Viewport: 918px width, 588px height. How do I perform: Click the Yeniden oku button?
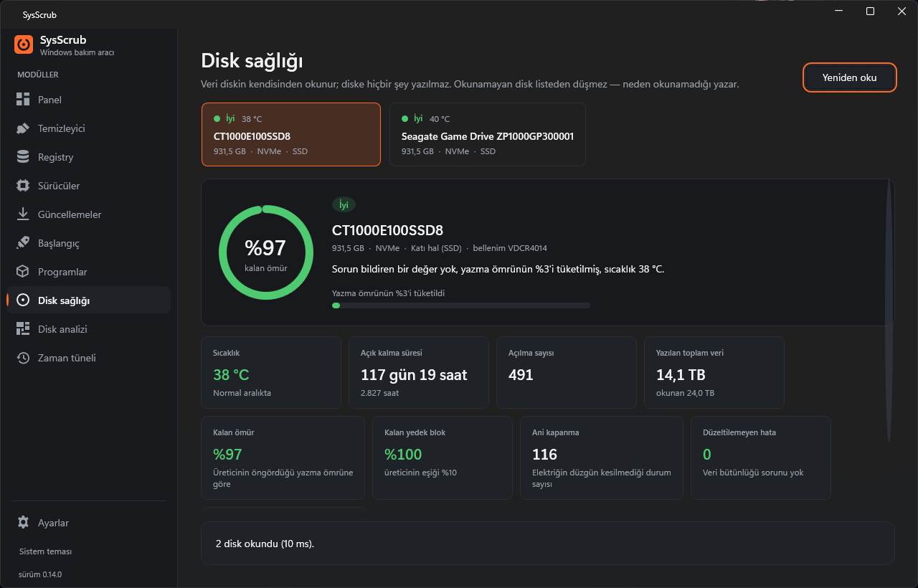coord(850,77)
